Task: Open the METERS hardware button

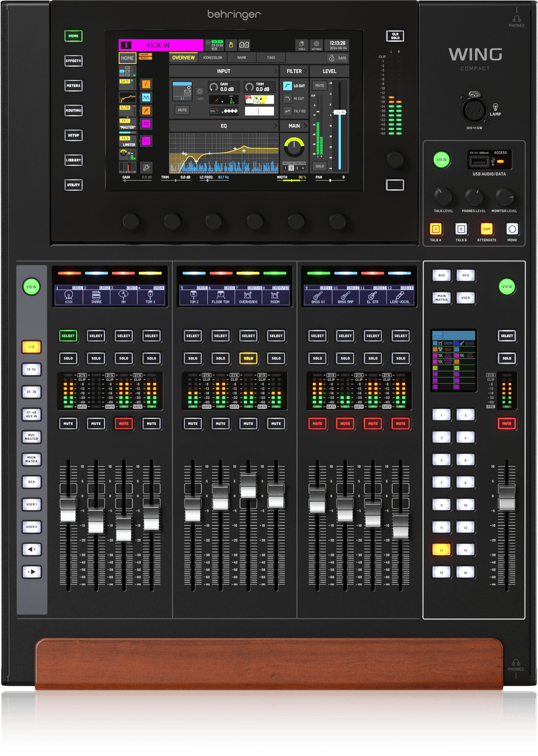Action: [74, 86]
